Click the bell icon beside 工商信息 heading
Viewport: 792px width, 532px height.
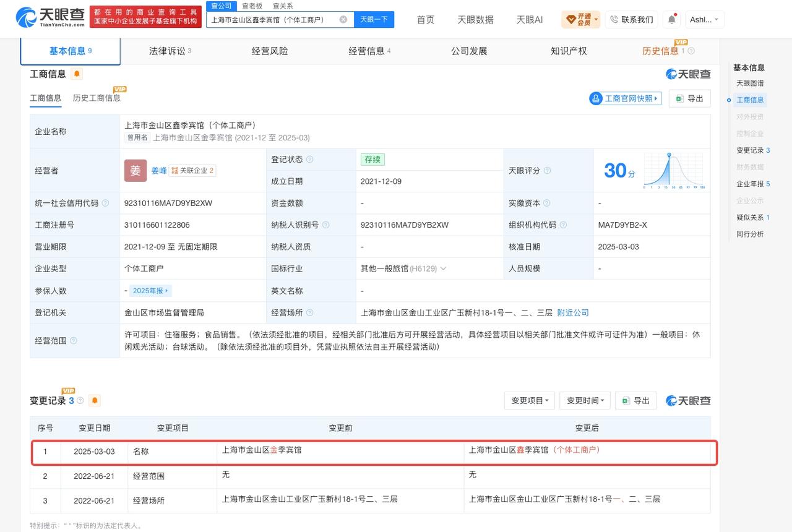(77, 74)
